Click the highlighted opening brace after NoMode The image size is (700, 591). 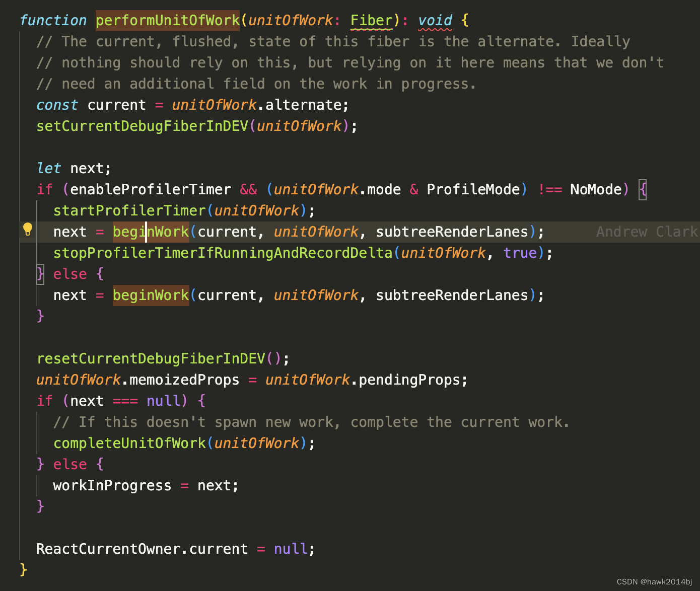[x=643, y=189]
